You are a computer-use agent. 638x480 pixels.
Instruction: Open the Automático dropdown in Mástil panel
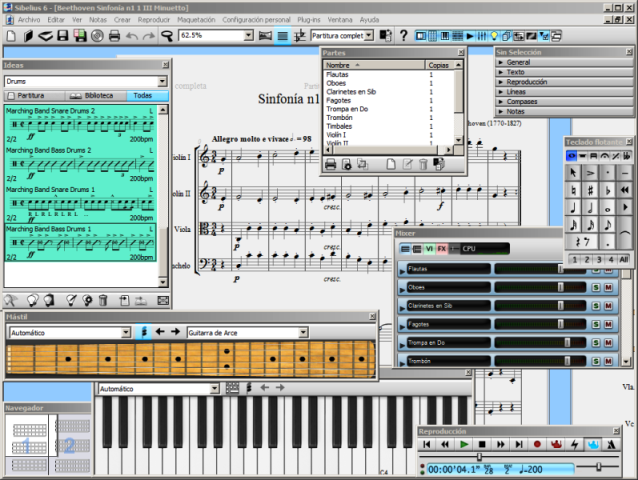click(126, 333)
